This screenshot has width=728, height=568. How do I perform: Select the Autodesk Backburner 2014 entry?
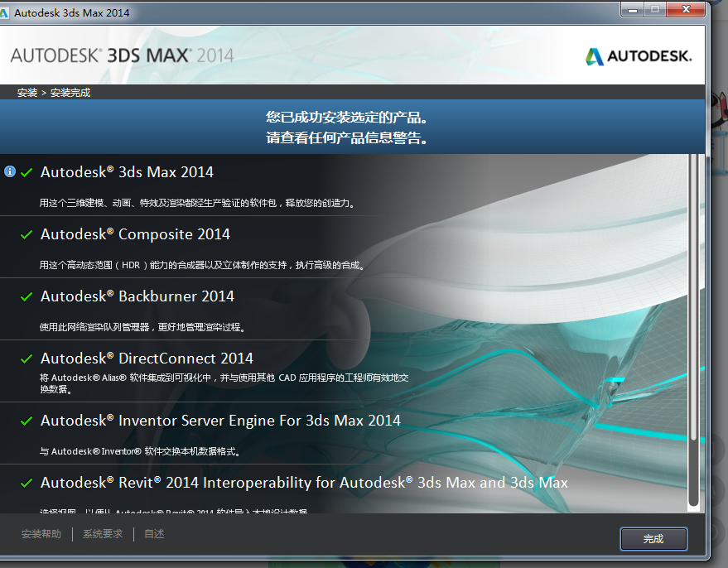click(137, 296)
